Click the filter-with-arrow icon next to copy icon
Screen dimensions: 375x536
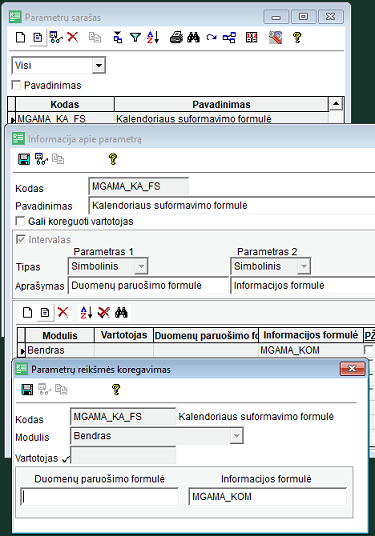coord(118,37)
